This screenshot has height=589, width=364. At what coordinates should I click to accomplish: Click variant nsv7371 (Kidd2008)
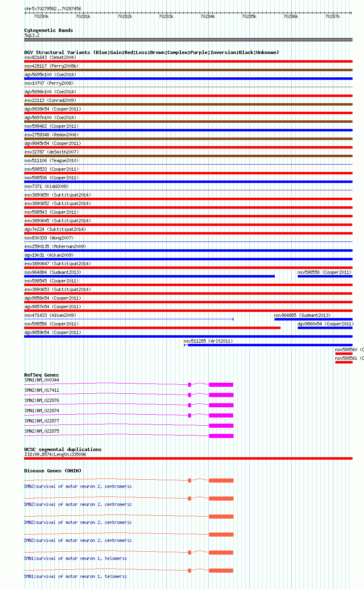click(x=47, y=186)
